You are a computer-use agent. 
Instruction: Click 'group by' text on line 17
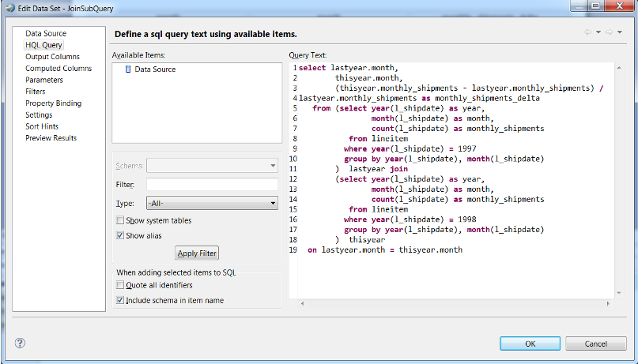[x=362, y=230]
